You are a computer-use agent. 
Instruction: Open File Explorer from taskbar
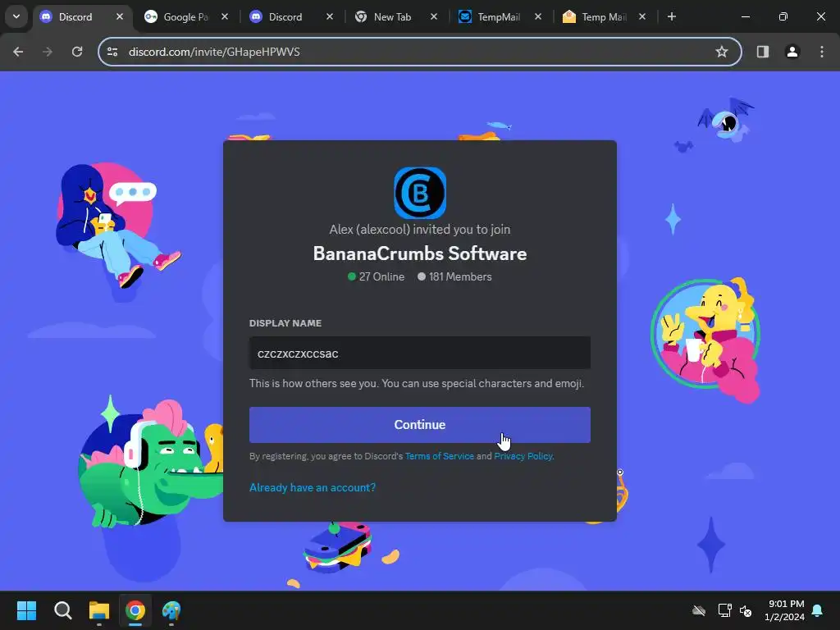point(99,610)
